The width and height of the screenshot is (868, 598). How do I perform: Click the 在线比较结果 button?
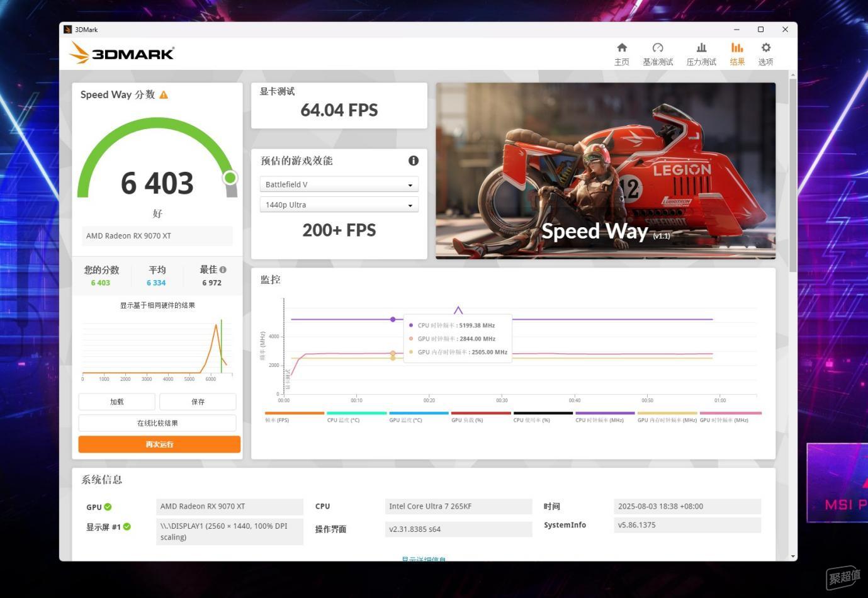click(157, 423)
